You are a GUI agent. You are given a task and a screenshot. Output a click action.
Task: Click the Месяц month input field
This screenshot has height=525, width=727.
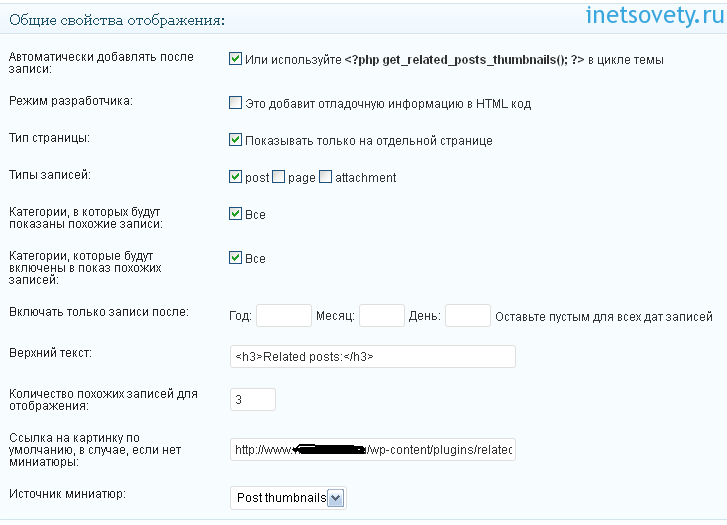pos(381,316)
